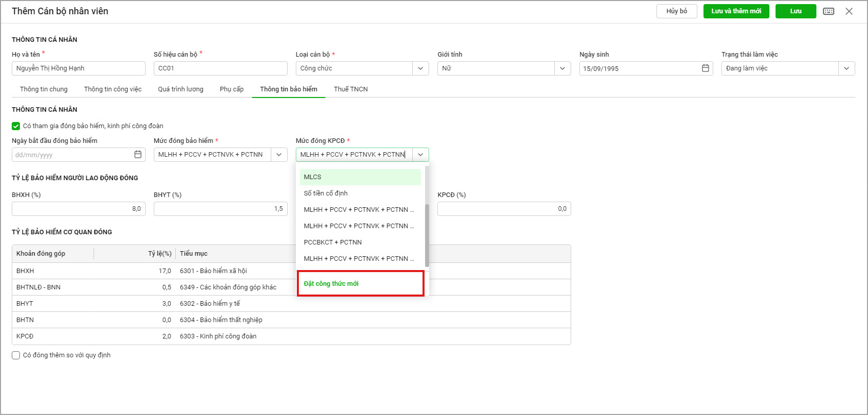Open insurance start date calendar icon

pyautogui.click(x=138, y=155)
